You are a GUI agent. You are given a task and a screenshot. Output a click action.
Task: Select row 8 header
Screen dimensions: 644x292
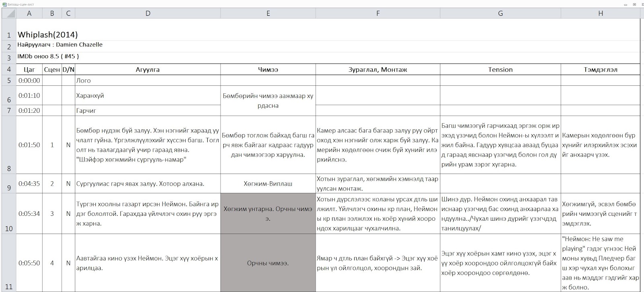pos(9,145)
